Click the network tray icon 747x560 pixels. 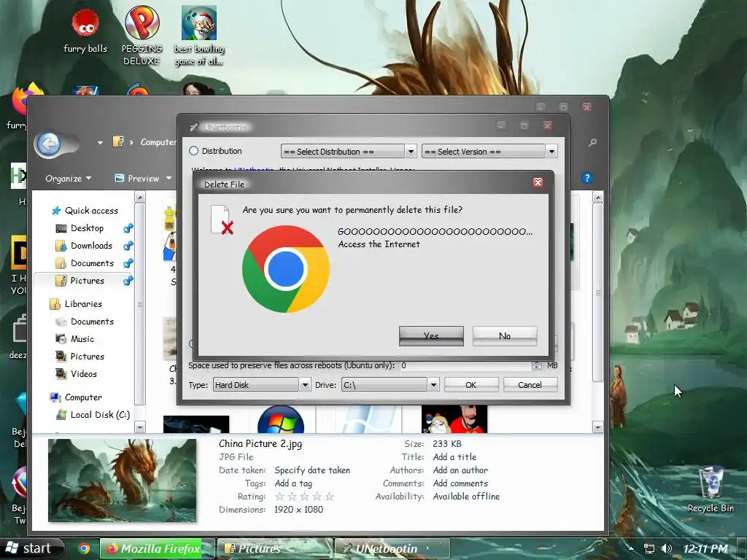(649, 548)
